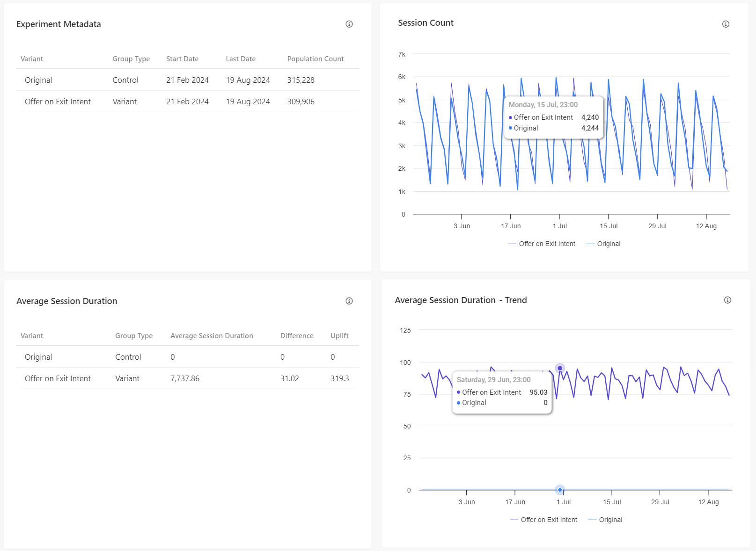This screenshot has width=756, height=551.
Task: Click the 319.3 uplift value
Action: click(340, 378)
